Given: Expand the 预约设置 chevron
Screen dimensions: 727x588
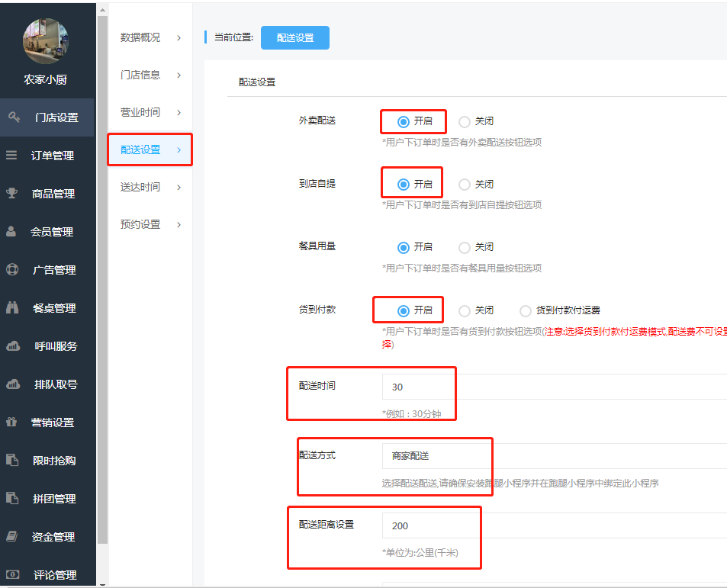Looking at the screenshot, I should (179, 225).
